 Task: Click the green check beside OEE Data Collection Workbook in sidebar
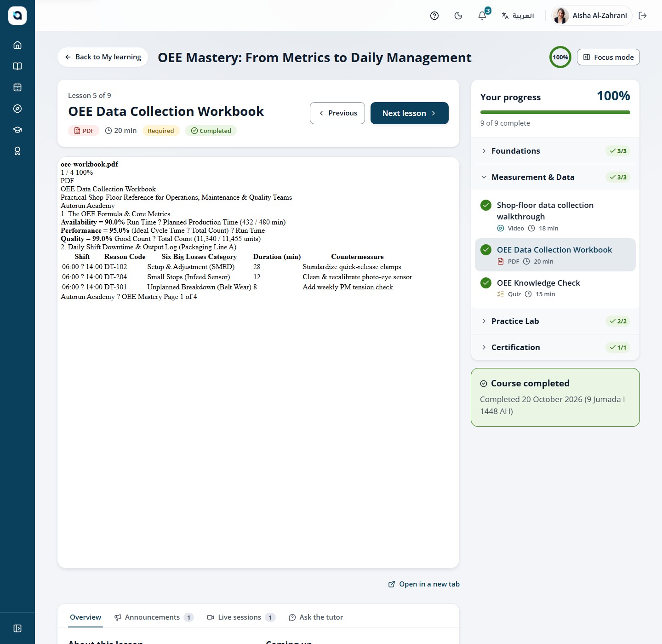[486, 250]
